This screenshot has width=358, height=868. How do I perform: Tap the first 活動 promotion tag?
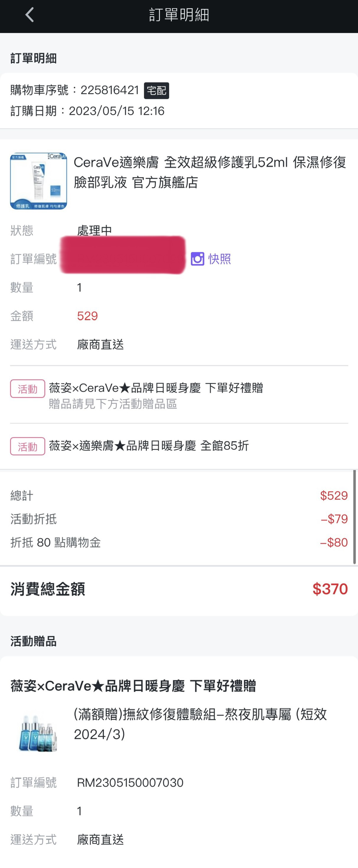point(28,389)
